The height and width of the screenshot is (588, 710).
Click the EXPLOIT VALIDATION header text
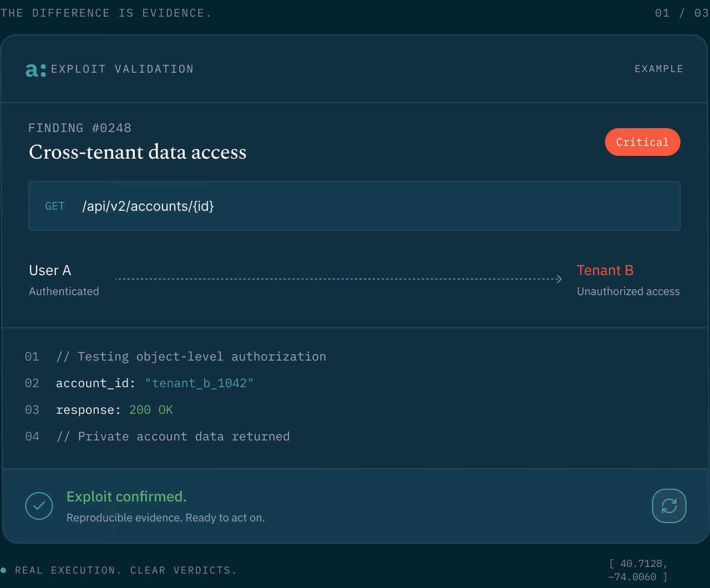(x=123, y=69)
